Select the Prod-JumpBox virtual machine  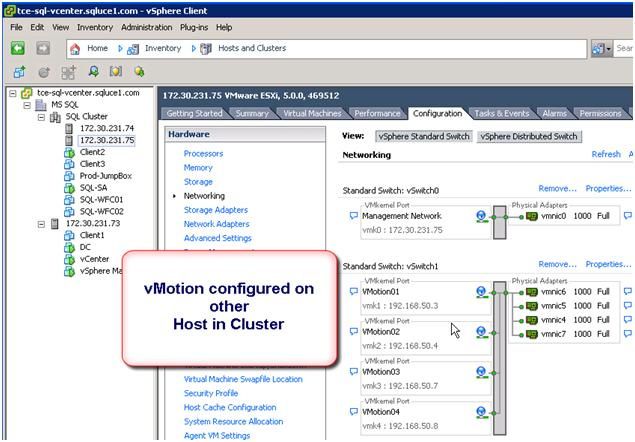[106, 176]
